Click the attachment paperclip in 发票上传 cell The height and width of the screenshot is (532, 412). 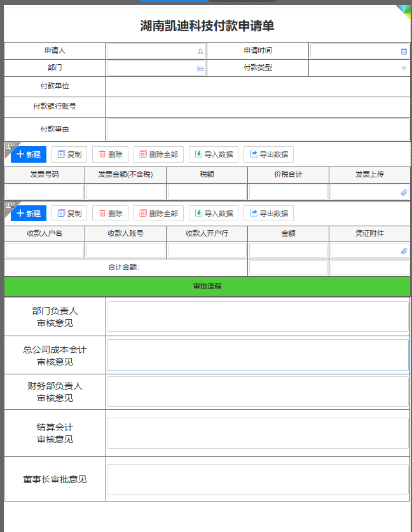[x=404, y=193]
